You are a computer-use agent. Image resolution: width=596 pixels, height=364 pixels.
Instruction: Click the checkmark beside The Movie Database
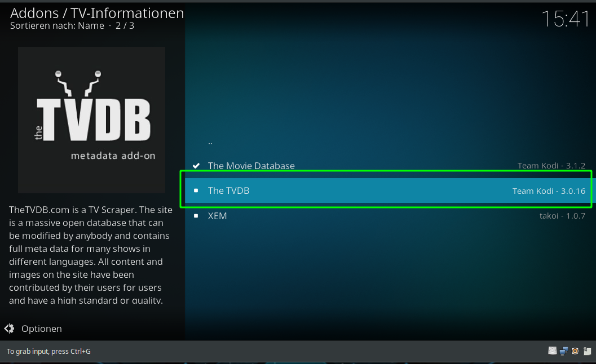(196, 166)
